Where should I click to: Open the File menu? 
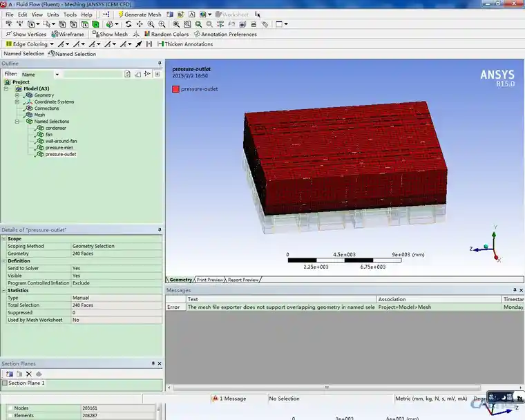coord(10,15)
